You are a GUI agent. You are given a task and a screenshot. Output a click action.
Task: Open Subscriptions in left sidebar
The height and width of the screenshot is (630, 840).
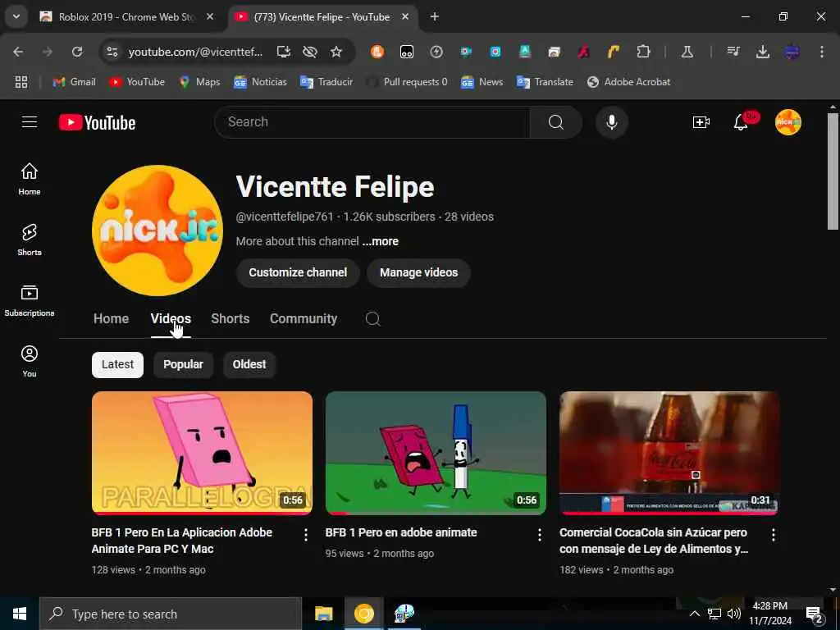pos(30,300)
